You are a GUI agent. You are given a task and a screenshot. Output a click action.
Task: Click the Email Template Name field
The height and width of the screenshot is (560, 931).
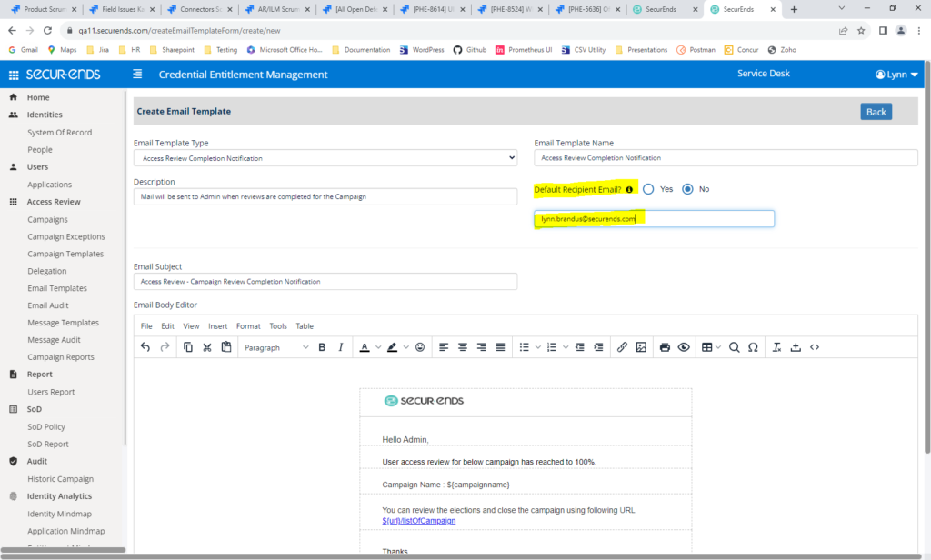(726, 157)
